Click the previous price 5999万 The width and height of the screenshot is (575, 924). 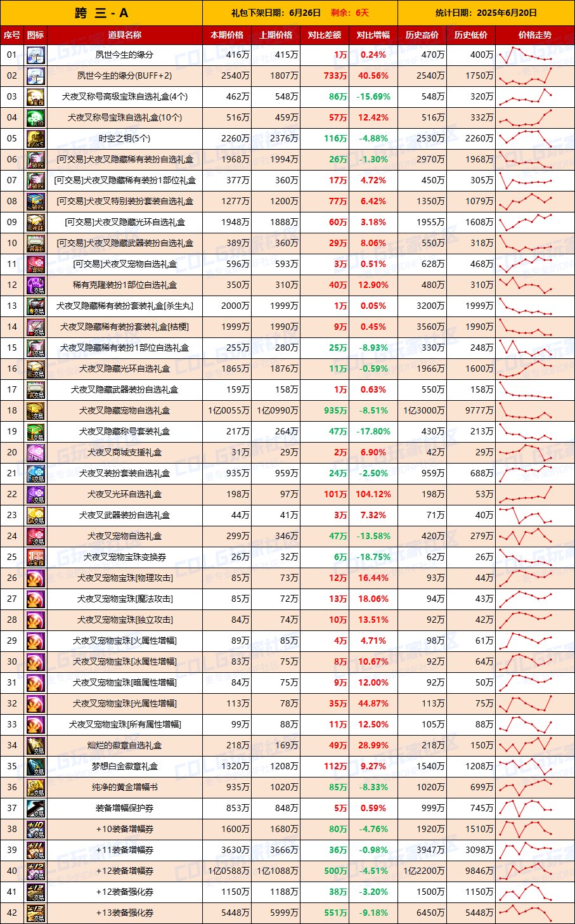[283, 913]
